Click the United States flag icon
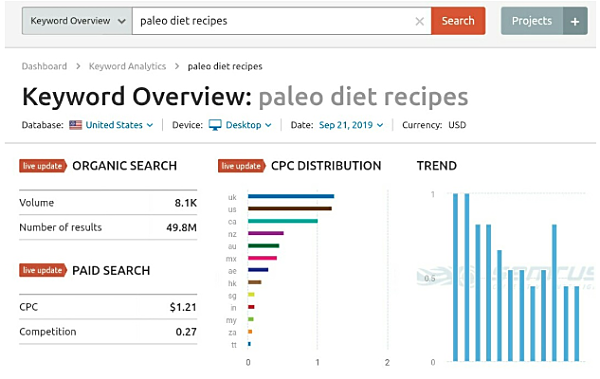The image size is (600, 379). coord(75,125)
